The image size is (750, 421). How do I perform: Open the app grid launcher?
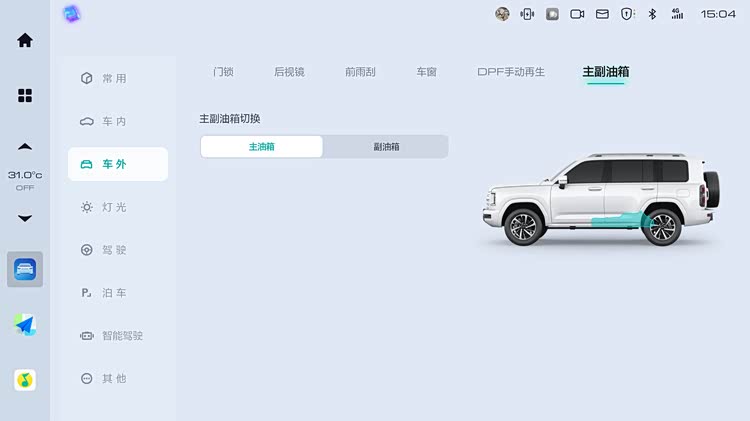(x=25, y=95)
